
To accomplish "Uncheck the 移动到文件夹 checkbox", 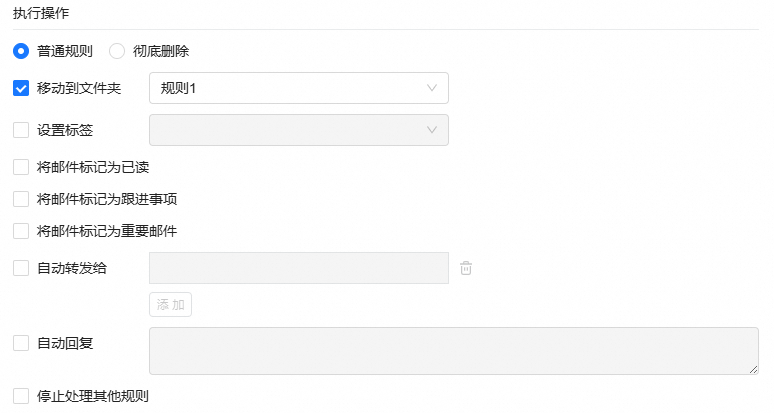I will point(21,88).
